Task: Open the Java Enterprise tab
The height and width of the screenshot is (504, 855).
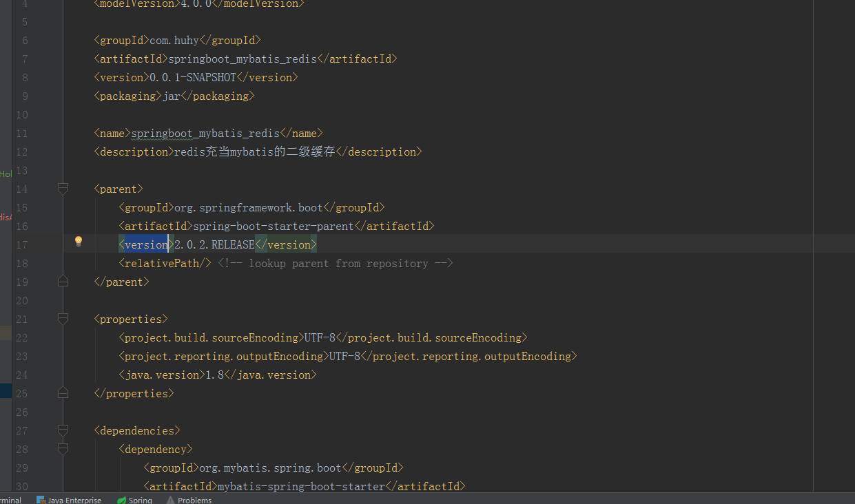Action: 74,501
